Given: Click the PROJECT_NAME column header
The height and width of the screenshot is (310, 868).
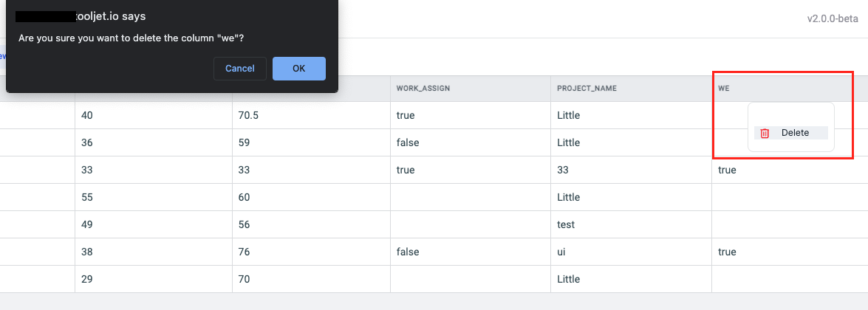Looking at the screenshot, I should pyautogui.click(x=587, y=89).
